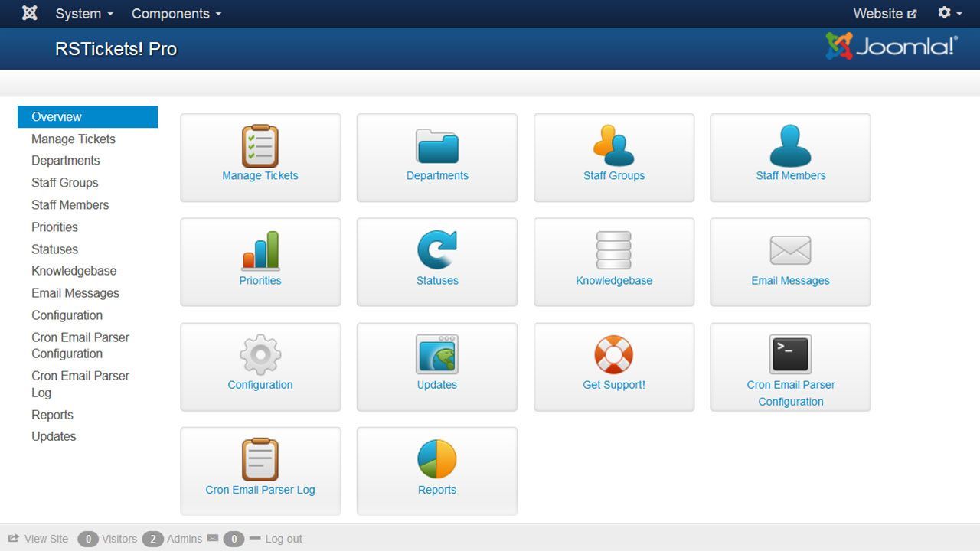Click the mail envelope icon in footer
This screenshot has height=551, width=980.
pos(213,539)
